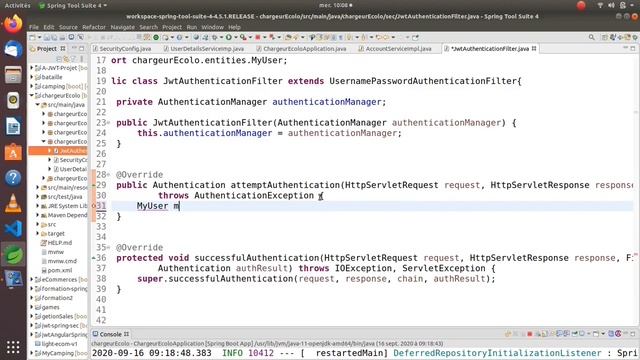Open Ubuntu Software from the dock
This screenshot has width=640, height=360.
pyautogui.click(x=13, y=152)
